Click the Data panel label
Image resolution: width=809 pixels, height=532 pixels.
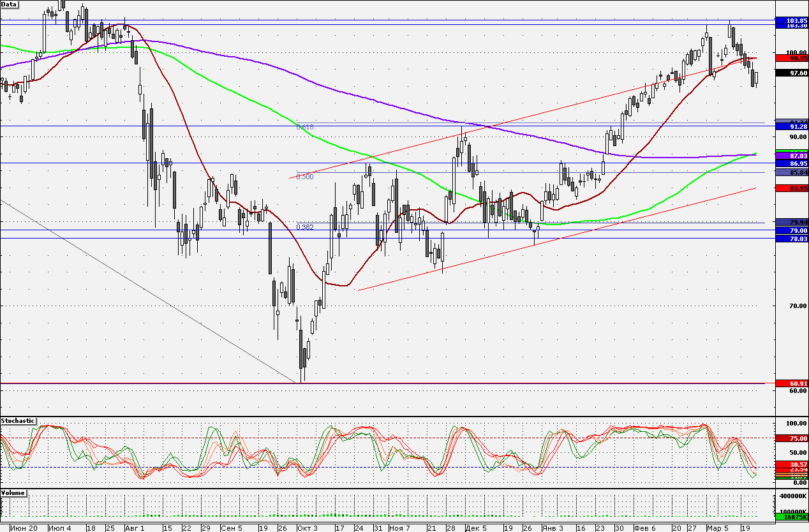point(10,4)
